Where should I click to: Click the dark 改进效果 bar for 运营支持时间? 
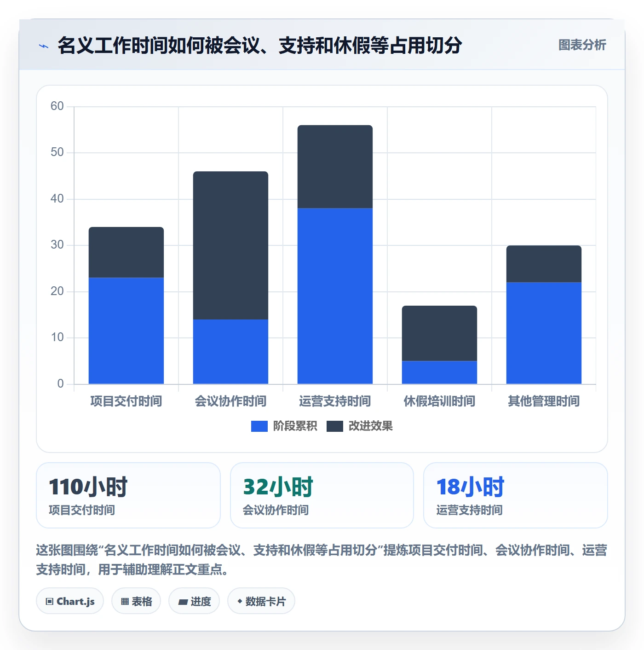pyautogui.click(x=335, y=167)
